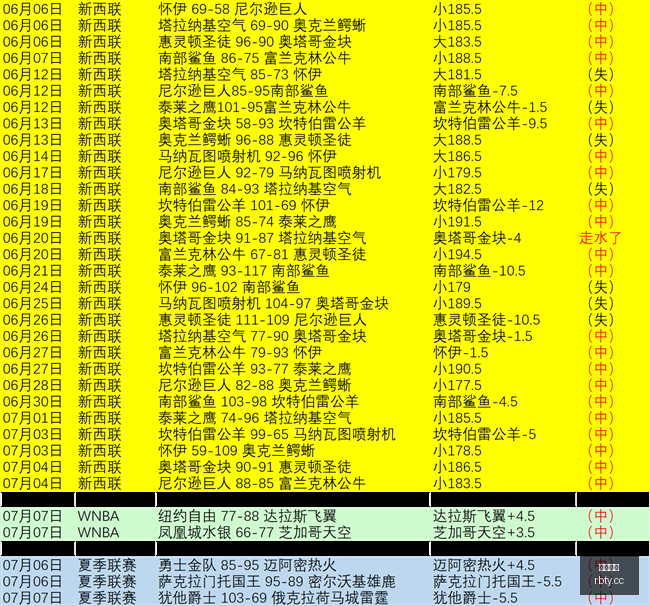This screenshot has width=650, height=606.
Task: Select the handicap "惠灵顿圣徒-10.5"
Action: click(x=487, y=320)
